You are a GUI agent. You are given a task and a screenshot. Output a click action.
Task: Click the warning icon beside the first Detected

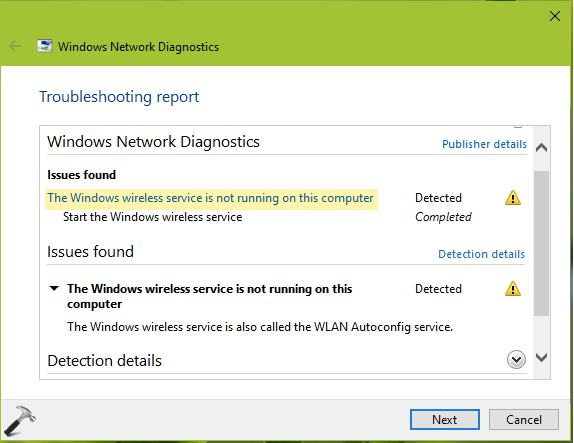[x=512, y=198]
